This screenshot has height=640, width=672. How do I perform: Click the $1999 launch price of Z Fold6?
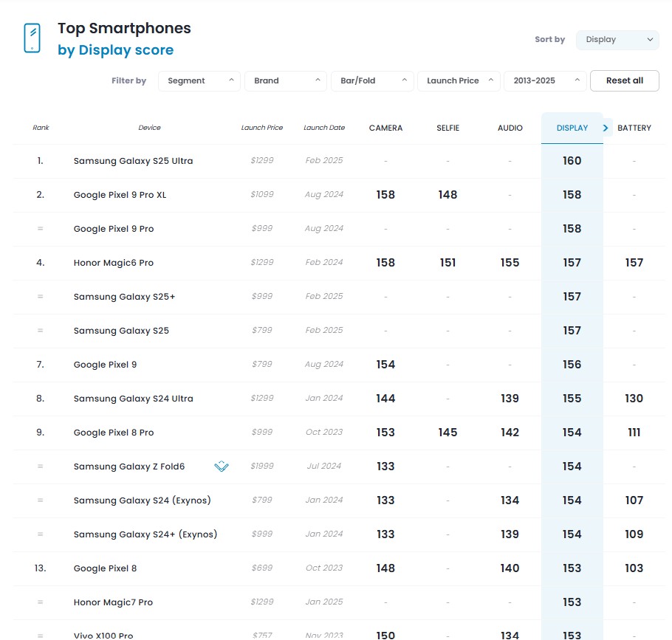(x=262, y=466)
